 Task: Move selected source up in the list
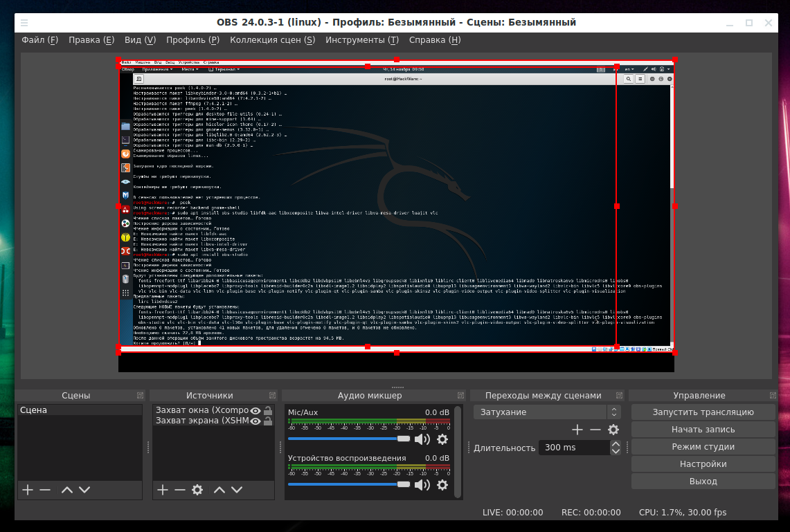pos(219,490)
